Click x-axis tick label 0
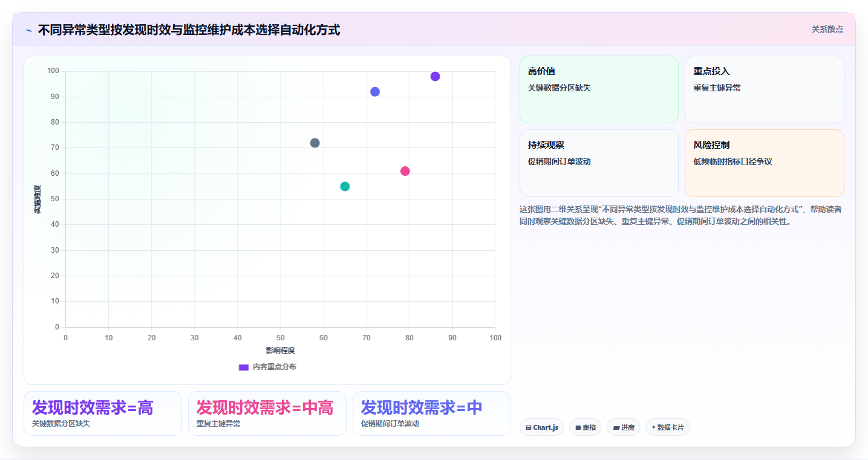Image resolution: width=868 pixels, height=460 pixels. tap(65, 337)
